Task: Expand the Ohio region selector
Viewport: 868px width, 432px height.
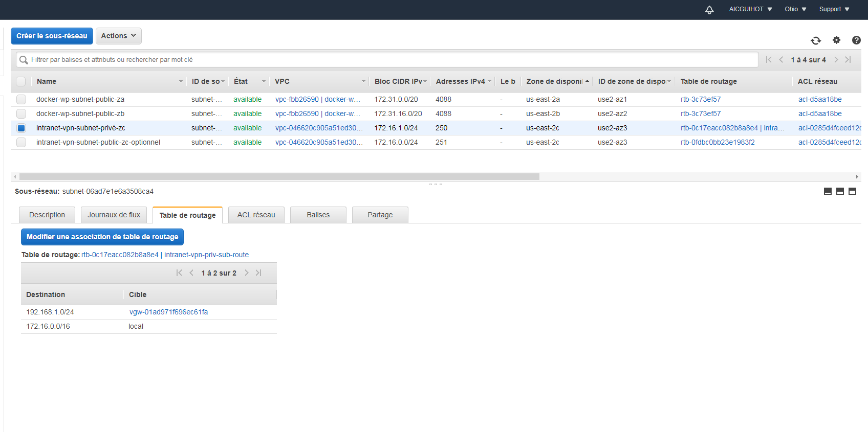Action: tap(795, 9)
